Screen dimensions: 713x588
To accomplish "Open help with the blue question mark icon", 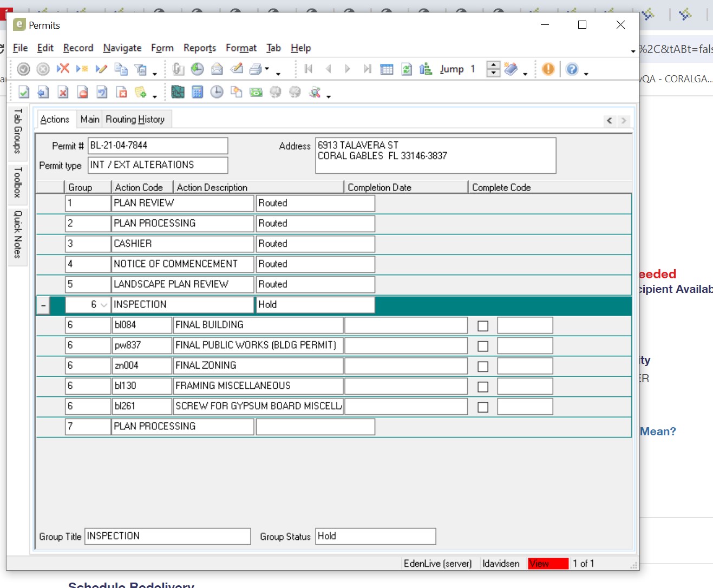I will point(572,69).
